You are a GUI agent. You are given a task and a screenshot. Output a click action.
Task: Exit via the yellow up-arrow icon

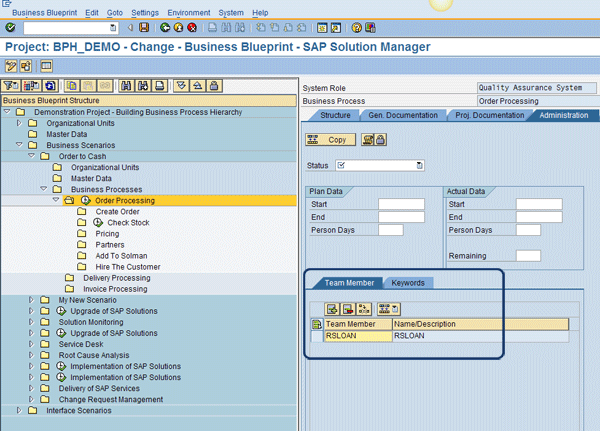pyautogui.click(x=178, y=28)
